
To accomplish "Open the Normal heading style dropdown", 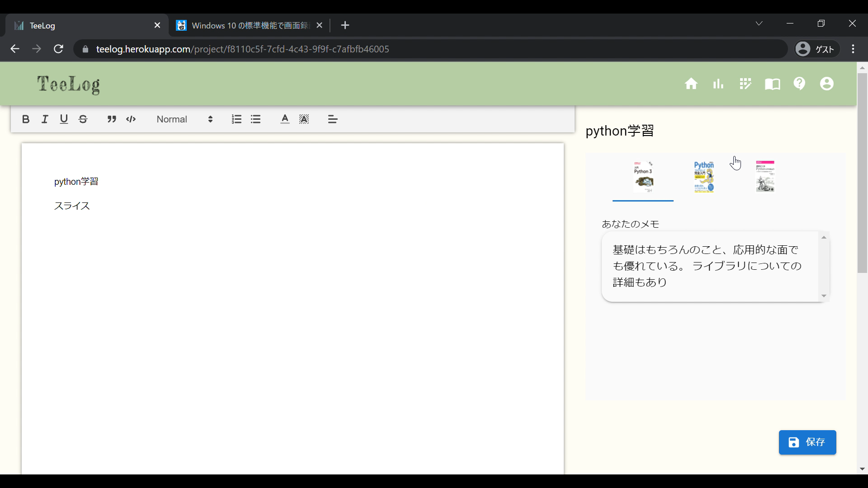I will (x=184, y=119).
